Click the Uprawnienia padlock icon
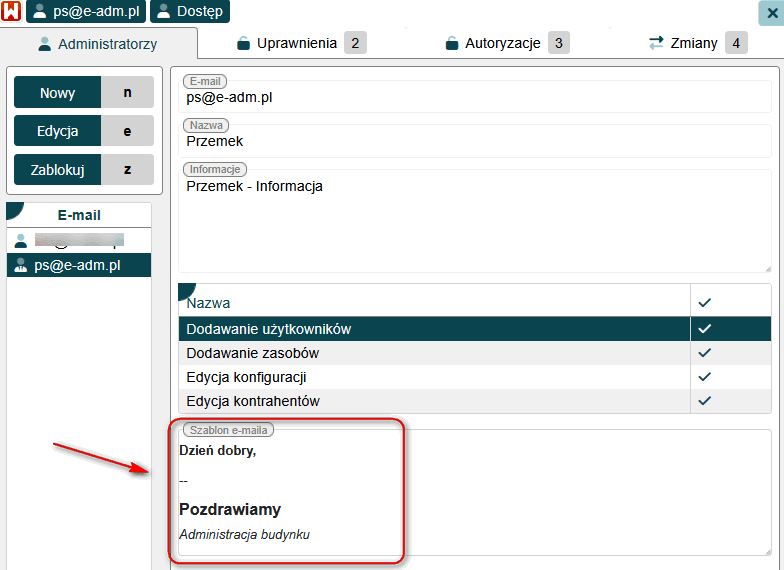Screen dimensions: 784x570 click(243, 43)
